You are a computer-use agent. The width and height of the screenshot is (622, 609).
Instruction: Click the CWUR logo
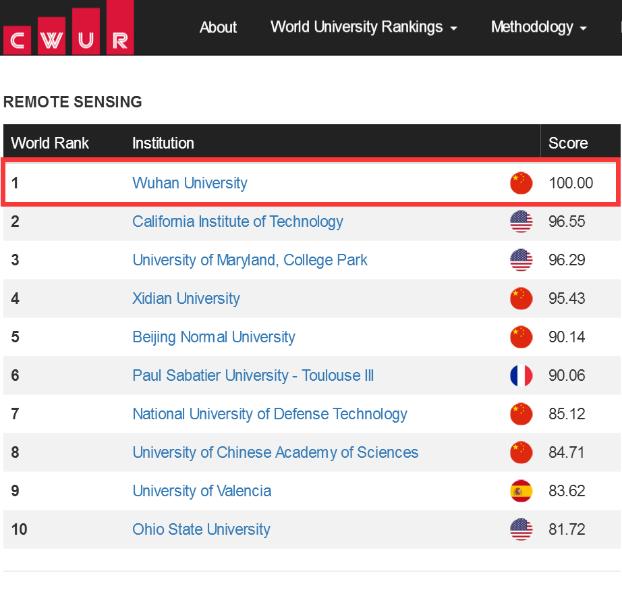pos(67,28)
